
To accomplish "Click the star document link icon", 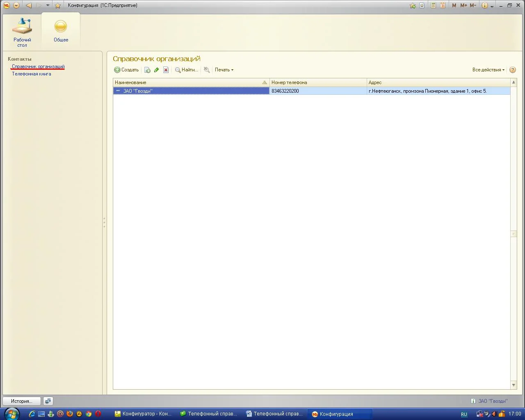I will tap(422, 5).
